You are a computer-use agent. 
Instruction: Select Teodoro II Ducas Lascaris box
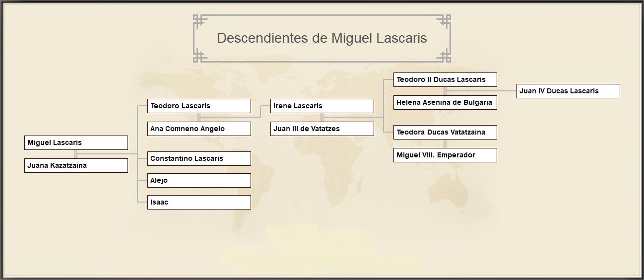[x=445, y=79]
